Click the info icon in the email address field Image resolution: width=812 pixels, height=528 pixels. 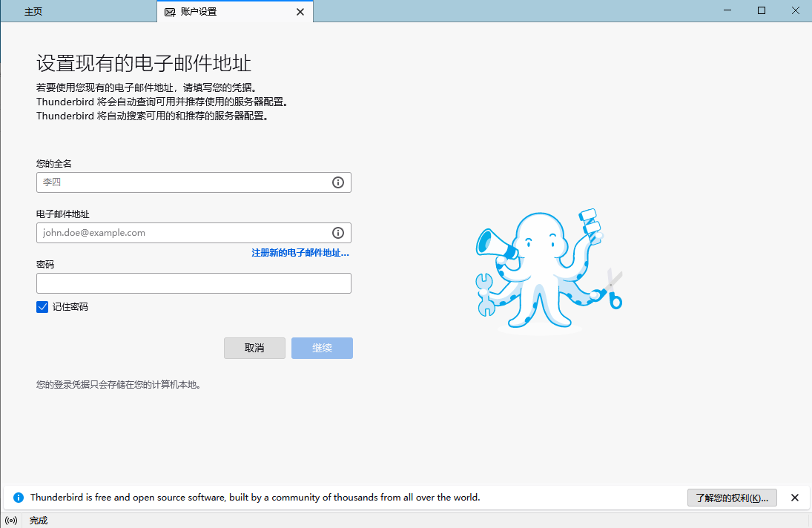point(337,233)
